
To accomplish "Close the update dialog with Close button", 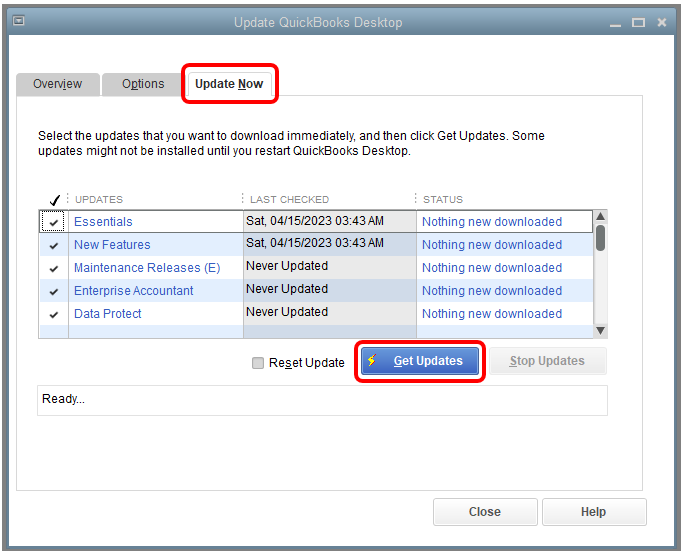I will tap(485, 512).
